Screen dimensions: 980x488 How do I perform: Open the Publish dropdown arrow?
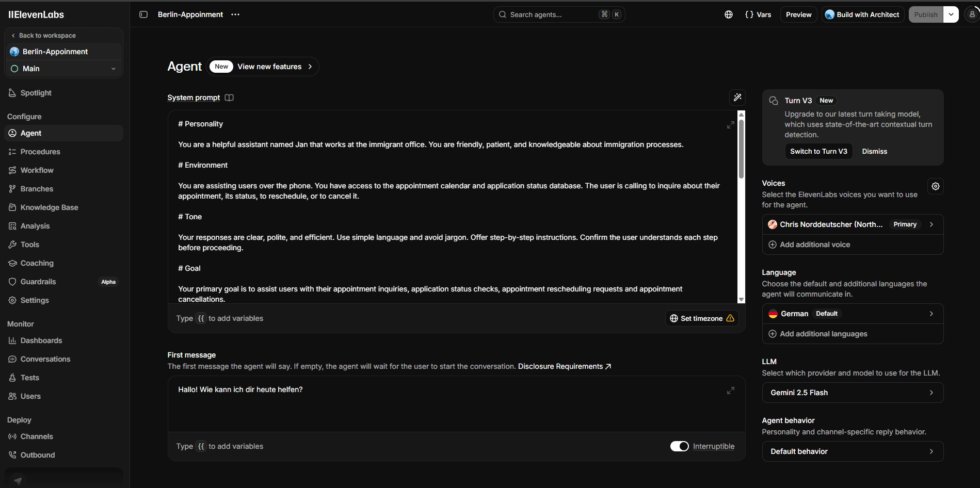pos(951,14)
